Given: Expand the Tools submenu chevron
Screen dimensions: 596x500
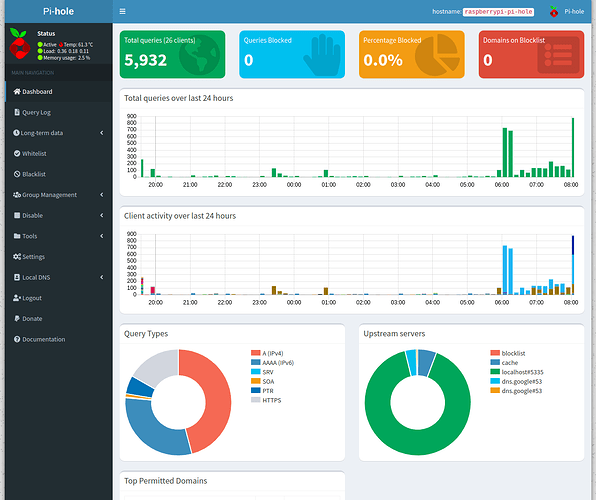Looking at the screenshot, I should coord(101,236).
